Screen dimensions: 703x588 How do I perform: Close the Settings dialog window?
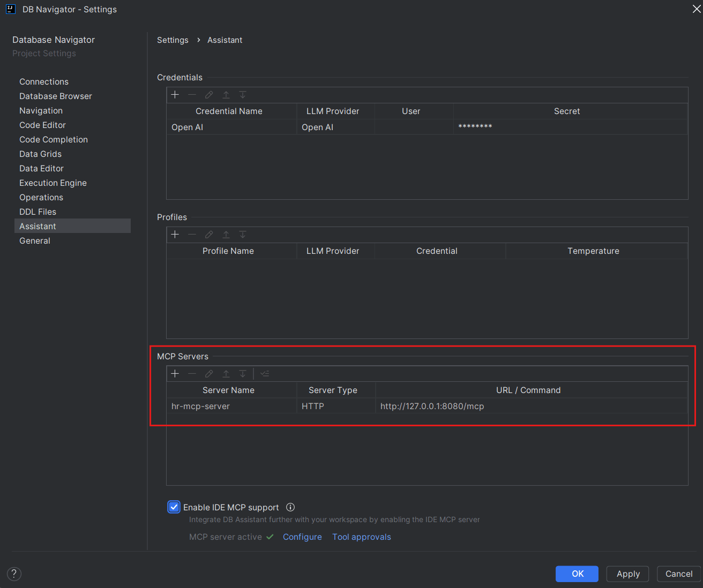[697, 9]
